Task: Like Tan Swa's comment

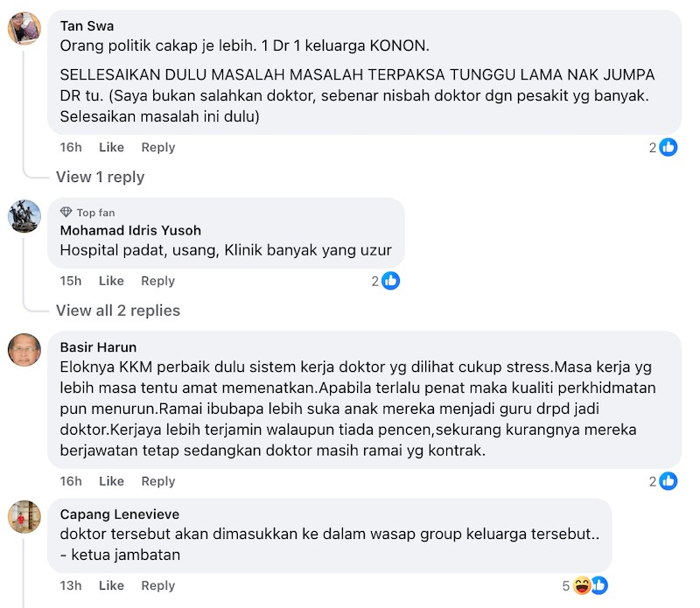Action: point(112,147)
